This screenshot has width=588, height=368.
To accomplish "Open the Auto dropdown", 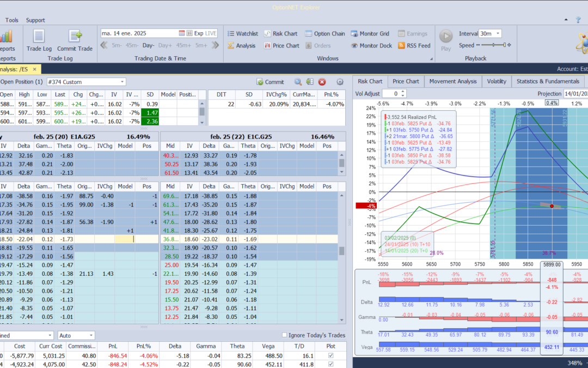I will click(91, 335).
